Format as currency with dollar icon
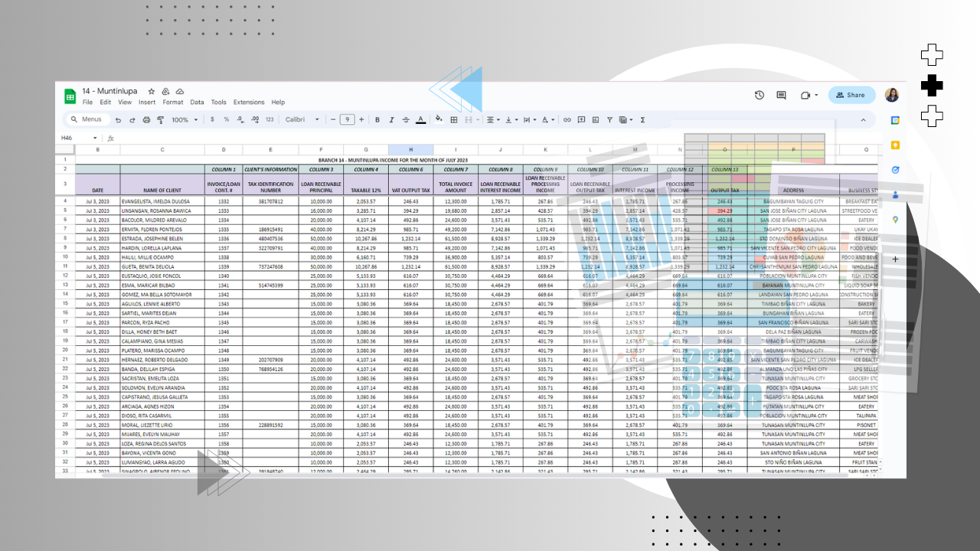This screenshot has width=980, height=551. pyautogui.click(x=214, y=120)
